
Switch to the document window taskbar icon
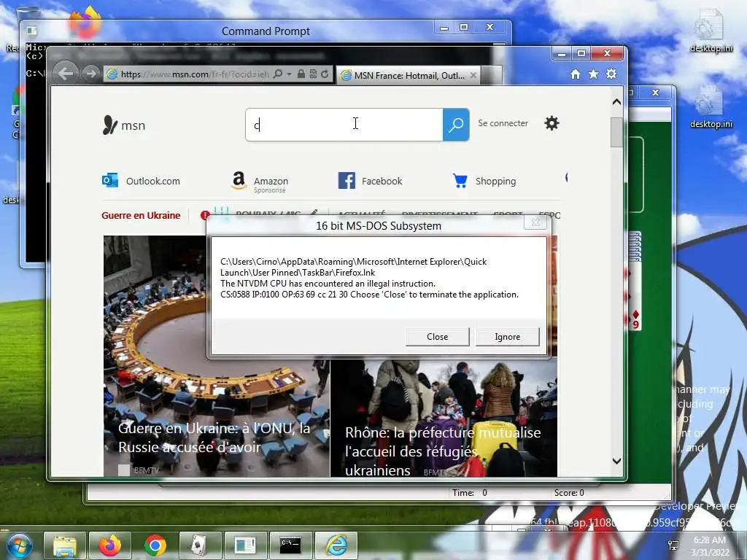[245, 545]
